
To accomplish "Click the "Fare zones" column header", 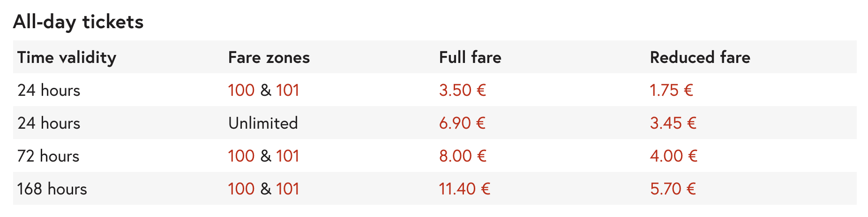I will pyautogui.click(x=269, y=57).
